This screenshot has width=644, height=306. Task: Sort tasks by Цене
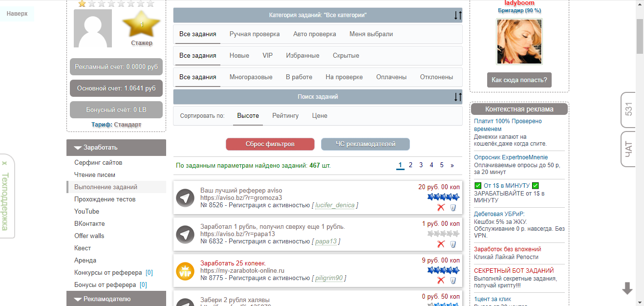coord(320,116)
